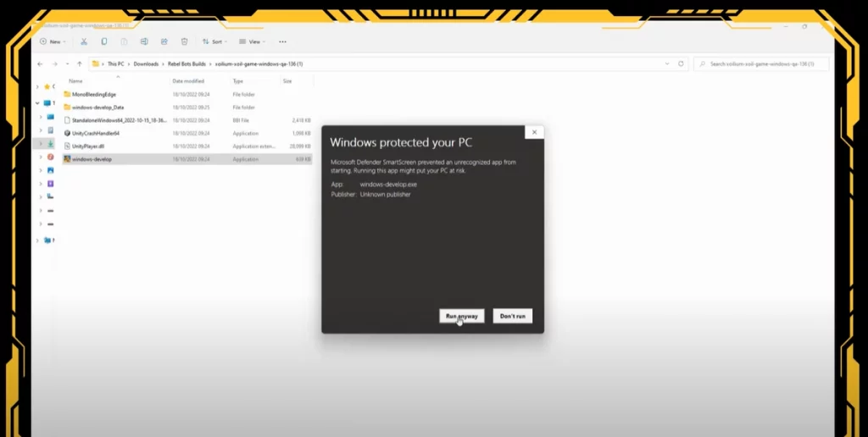Sort by the Size column header
Screen dimensions: 868x437
tap(287, 80)
